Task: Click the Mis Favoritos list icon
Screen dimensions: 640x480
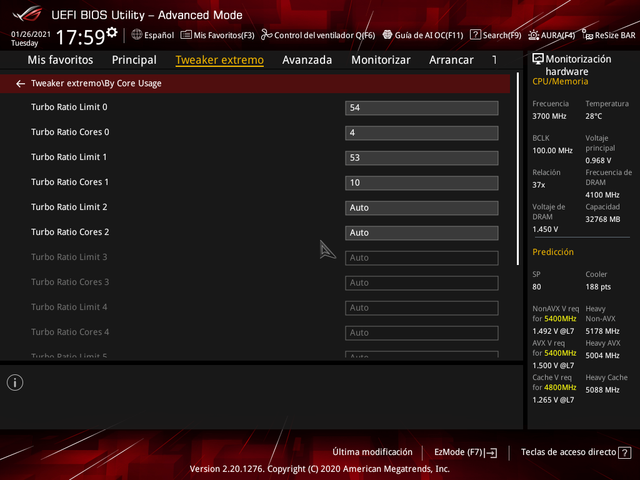Action: point(186,35)
